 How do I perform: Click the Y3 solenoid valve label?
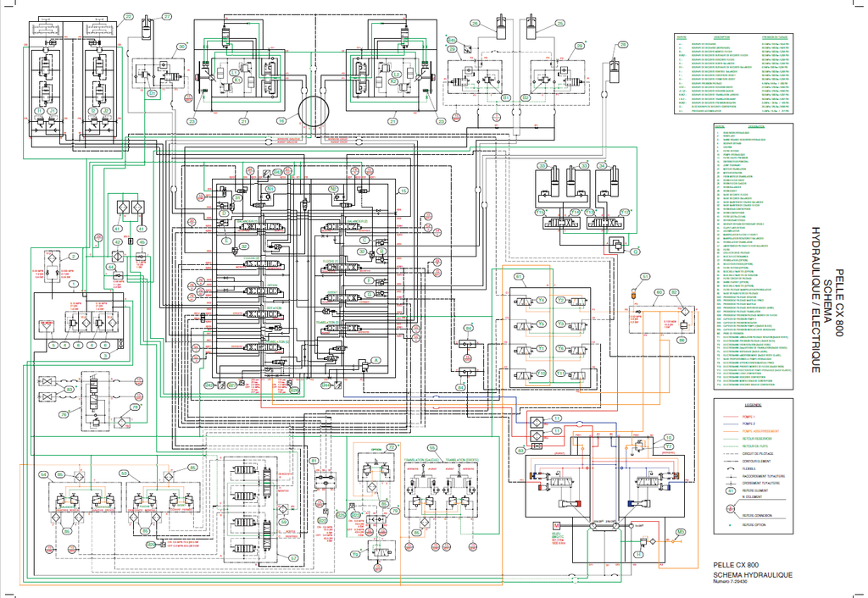(x=560, y=324)
